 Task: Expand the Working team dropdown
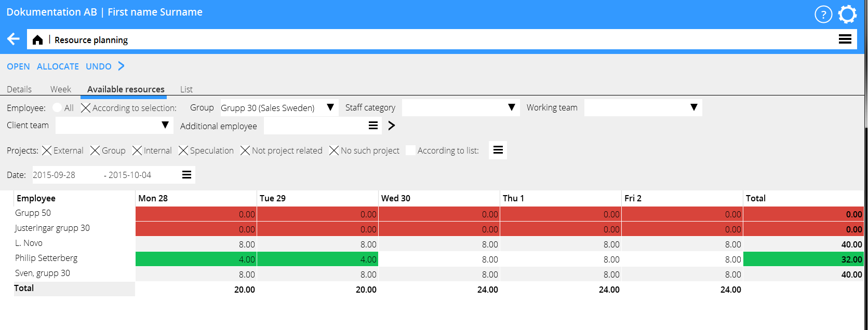(x=693, y=107)
